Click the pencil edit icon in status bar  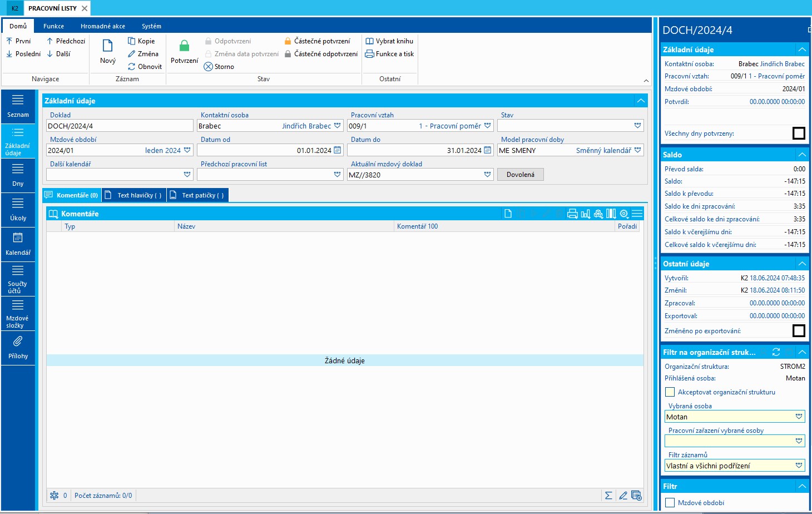(x=623, y=495)
